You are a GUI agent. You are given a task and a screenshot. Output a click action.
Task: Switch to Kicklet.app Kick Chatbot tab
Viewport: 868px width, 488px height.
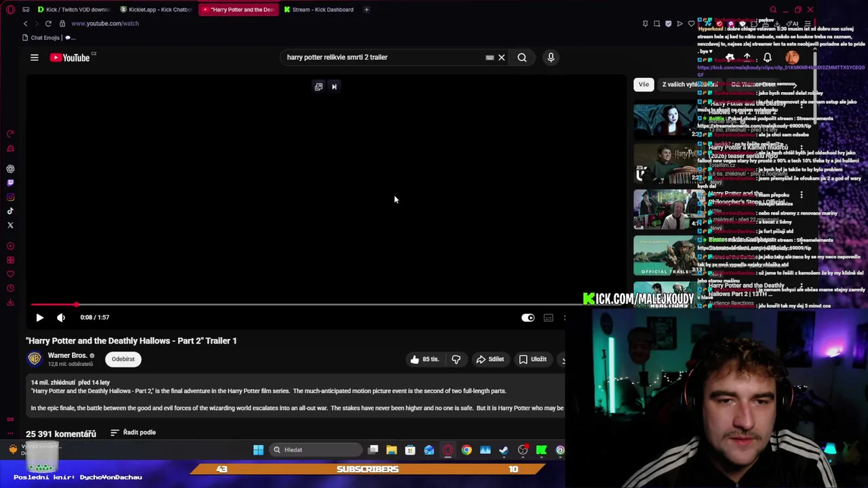coord(156,9)
